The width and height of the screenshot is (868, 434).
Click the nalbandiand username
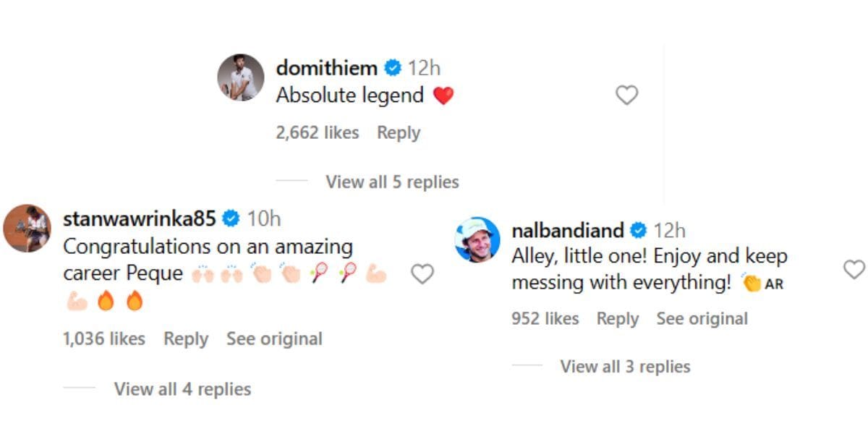click(x=568, y=231)
